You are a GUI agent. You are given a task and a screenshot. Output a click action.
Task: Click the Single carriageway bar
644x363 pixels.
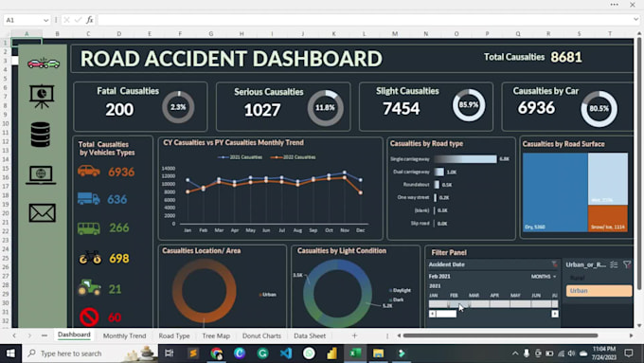[x=465, y=159]
